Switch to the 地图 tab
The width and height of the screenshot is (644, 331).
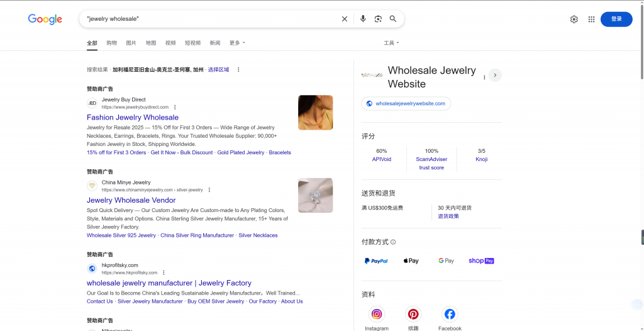151,43
